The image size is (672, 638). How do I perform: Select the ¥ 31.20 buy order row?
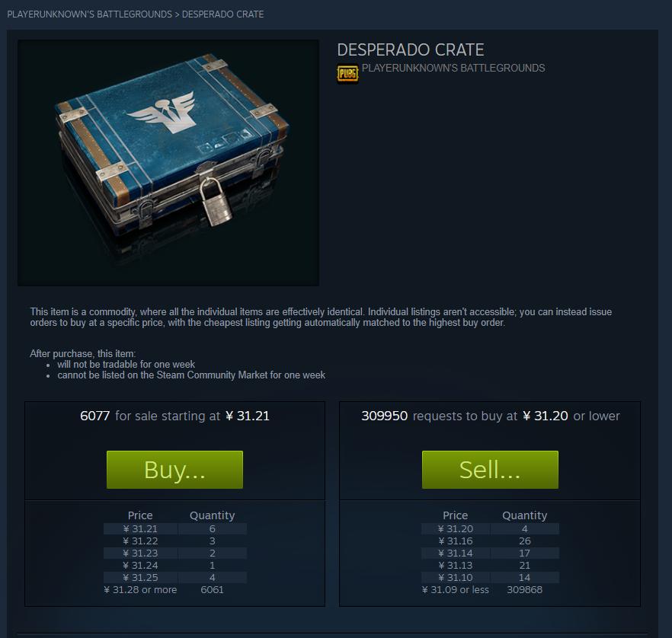pyautogui.click(x=491, y=529)
